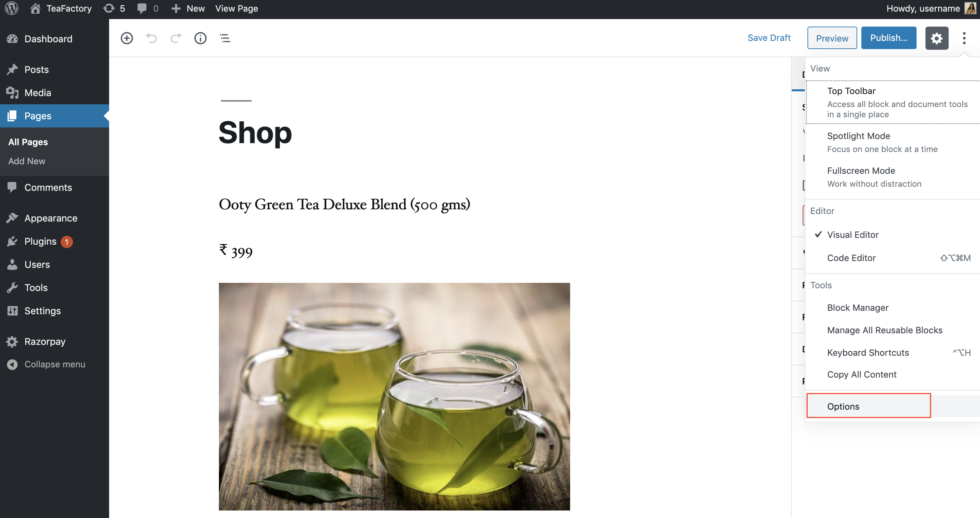Click the Redo arrow icon
The width and height of the screenshot is (980, 518).
pyautogui.click(x=176, y=38)
